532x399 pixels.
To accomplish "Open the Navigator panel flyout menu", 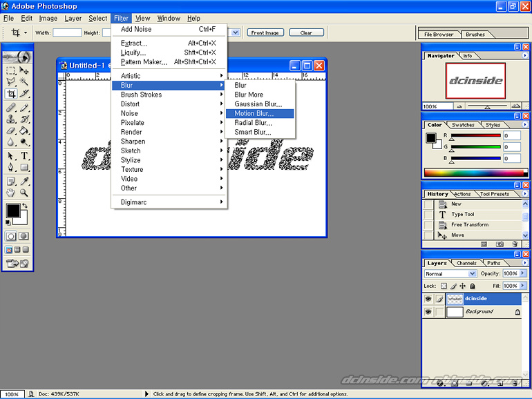I will [524, 55].
